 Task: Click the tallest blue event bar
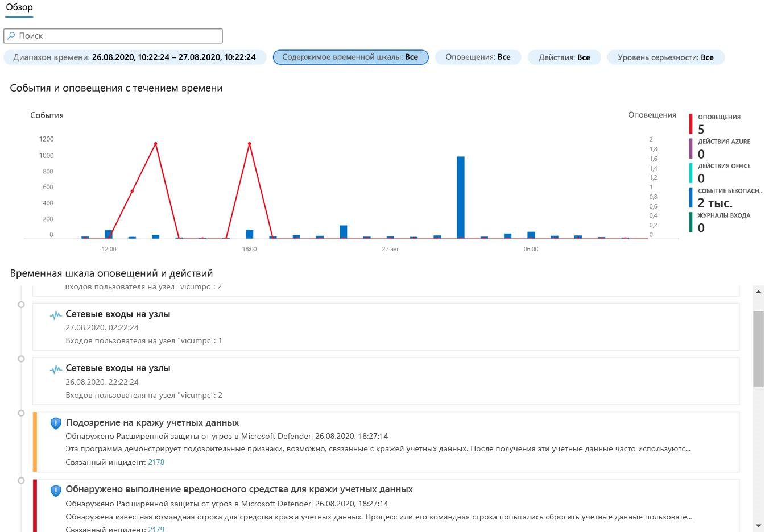click(461, 197)
